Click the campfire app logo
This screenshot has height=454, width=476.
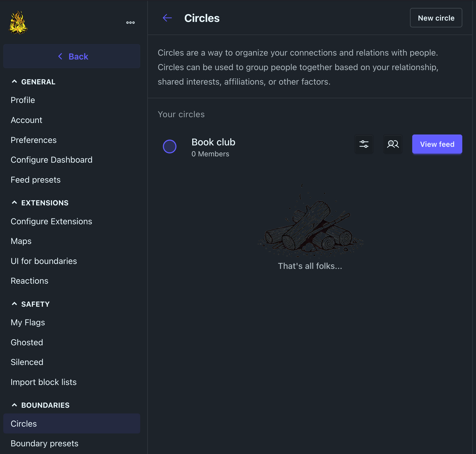(18, 22)
